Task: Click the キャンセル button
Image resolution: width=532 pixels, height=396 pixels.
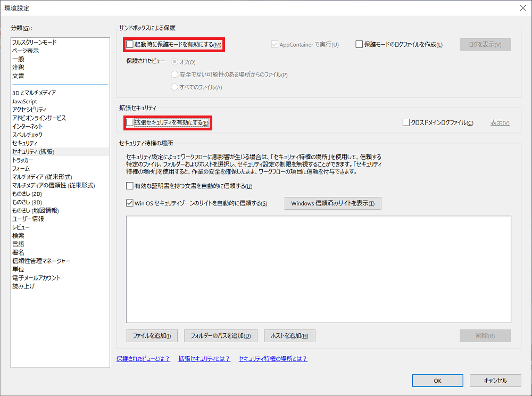Action: tap(495, 381)
